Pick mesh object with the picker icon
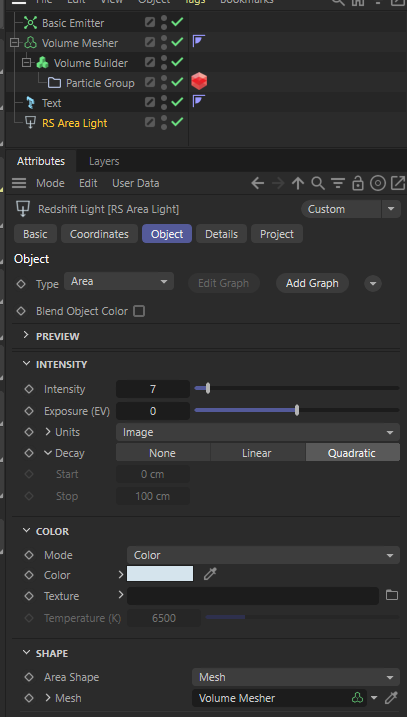This screenshot has width=407, height=717. tap(391, 698)
